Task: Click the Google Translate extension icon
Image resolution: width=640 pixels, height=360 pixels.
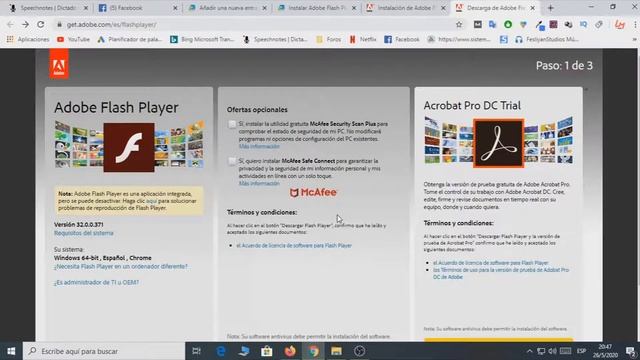Action: pyautogui.click(x=492, y=24)
